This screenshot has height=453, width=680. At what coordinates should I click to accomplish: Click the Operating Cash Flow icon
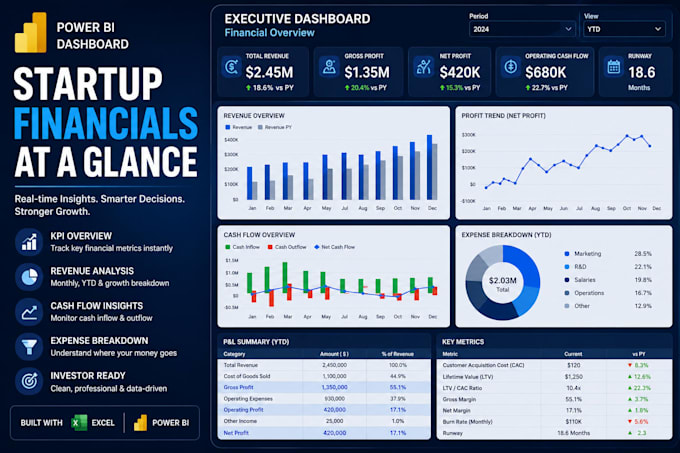(x=511, y=67)
